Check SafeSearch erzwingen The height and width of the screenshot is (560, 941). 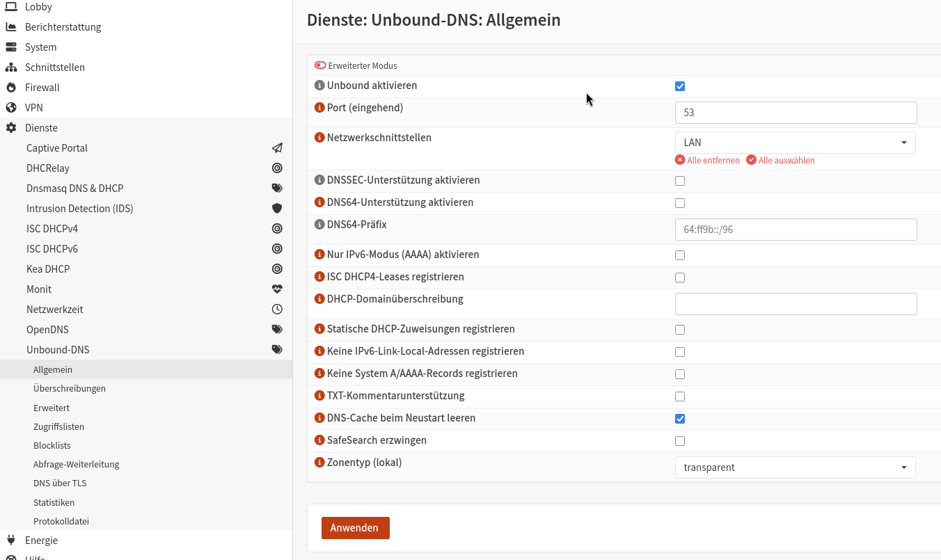(679, 440)
